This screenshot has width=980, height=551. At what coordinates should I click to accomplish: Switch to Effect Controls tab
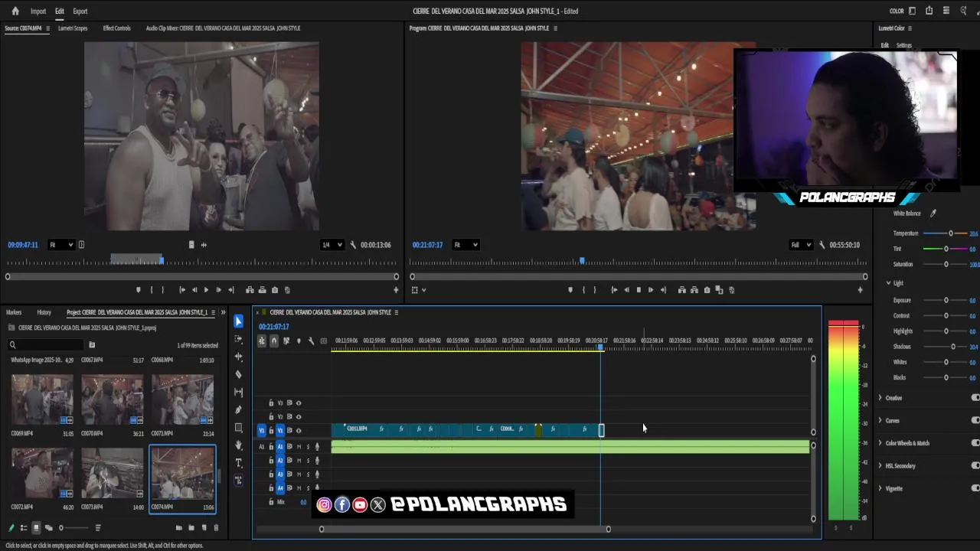pyautogui.click(x=117, y=28)
